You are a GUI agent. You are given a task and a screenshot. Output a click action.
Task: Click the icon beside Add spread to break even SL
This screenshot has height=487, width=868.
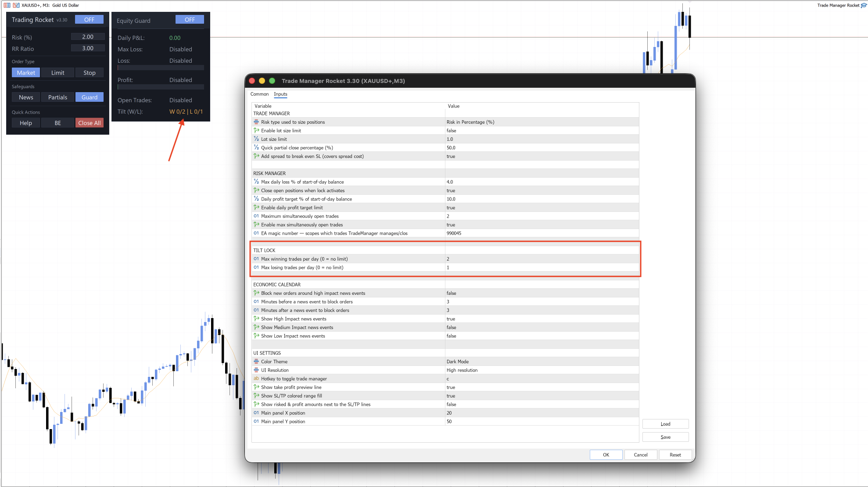(256, 156)
